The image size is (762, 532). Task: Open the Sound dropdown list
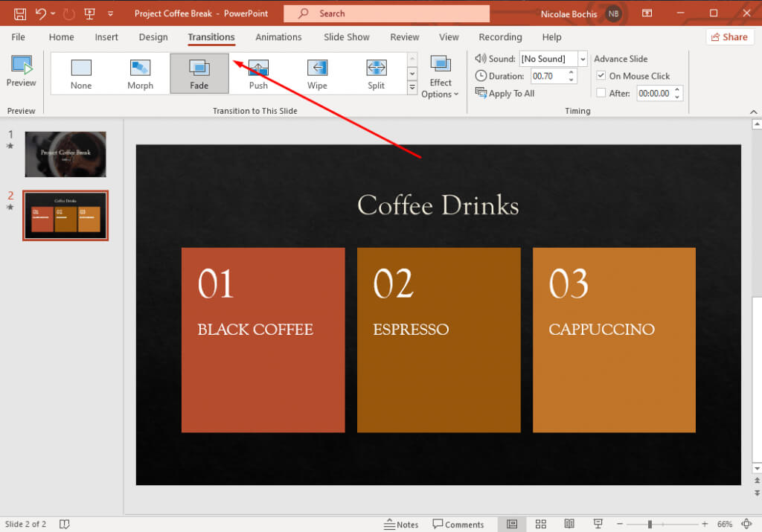coord(583,59)
